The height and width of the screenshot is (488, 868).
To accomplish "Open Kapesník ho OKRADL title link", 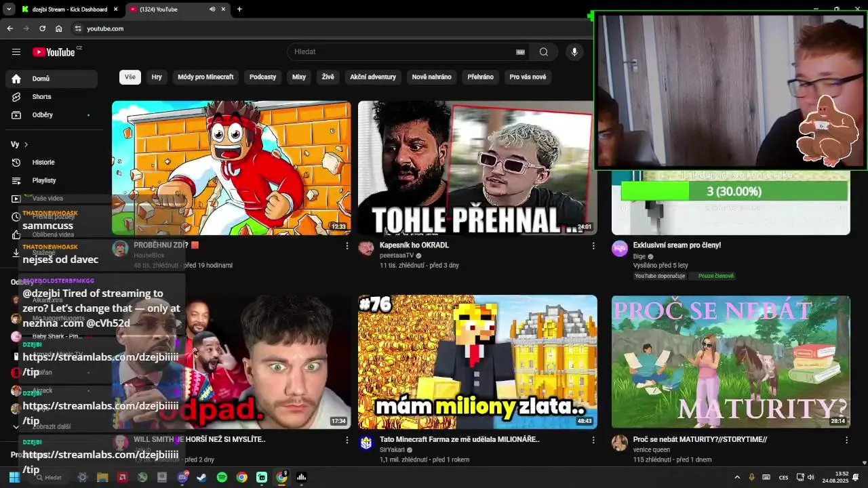I will (x=414, y=245).
